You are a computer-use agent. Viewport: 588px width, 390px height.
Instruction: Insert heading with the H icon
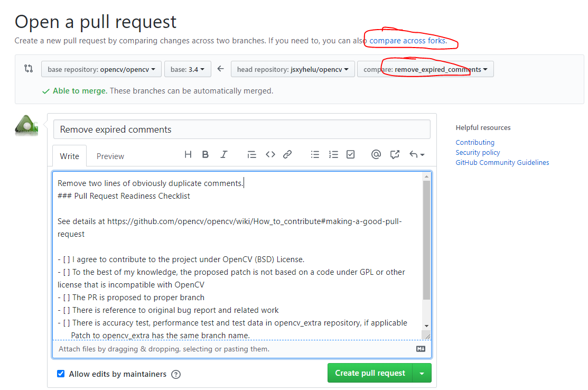pyautogui.click(x=188, y=154)
